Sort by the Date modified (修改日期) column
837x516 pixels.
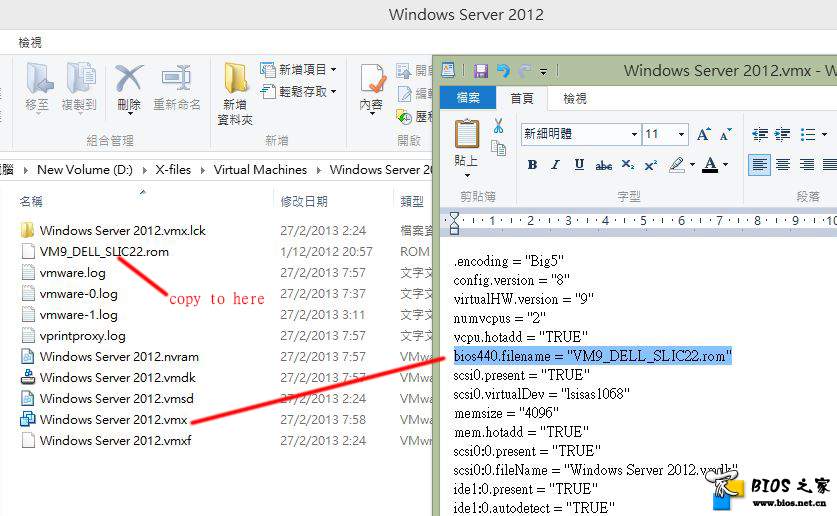(304, 201)
